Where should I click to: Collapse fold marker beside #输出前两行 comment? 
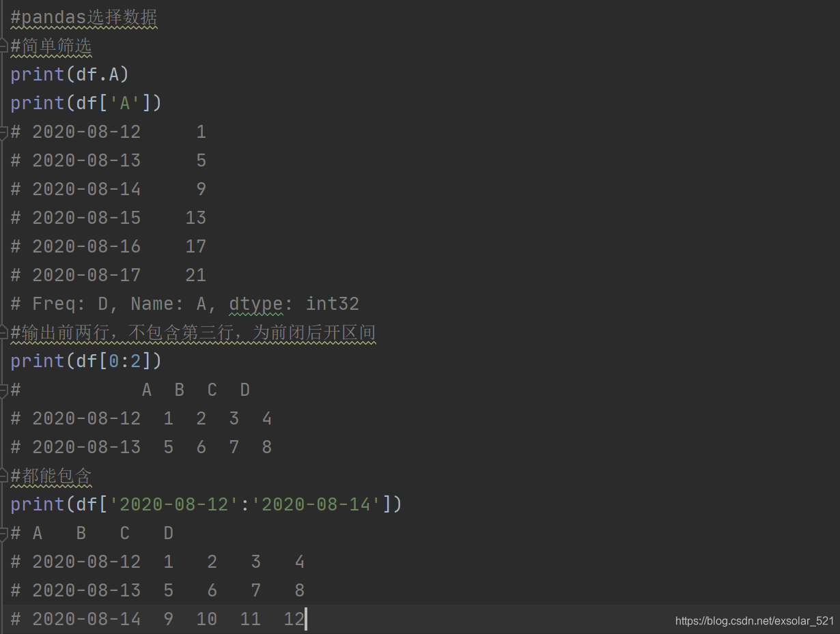tap(3, 332)
